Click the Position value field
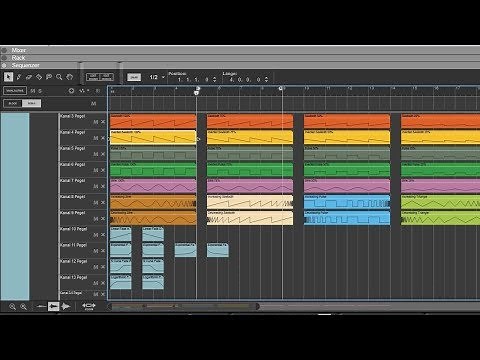This screenshot has height=360, width=480. click(193, 79)
